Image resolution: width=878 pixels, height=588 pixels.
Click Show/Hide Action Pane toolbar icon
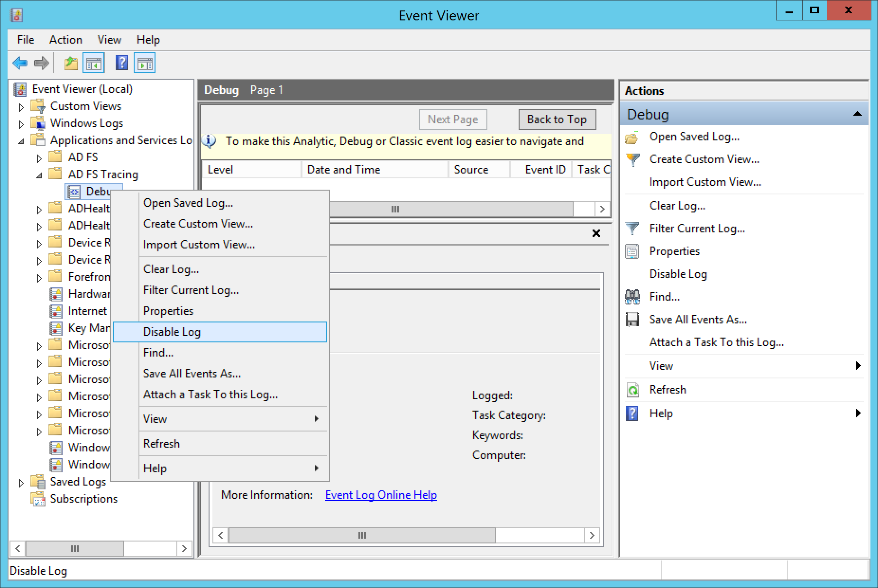(x=145, y=63)
